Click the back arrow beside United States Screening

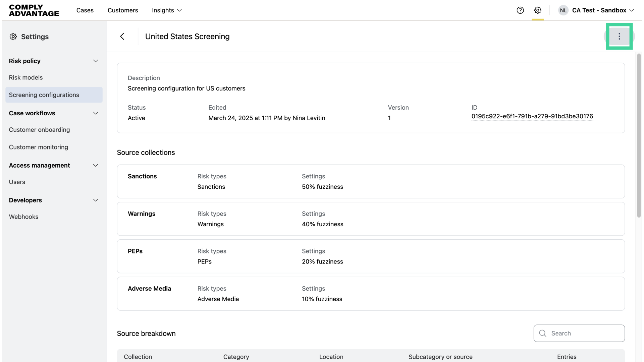point(122,37)
